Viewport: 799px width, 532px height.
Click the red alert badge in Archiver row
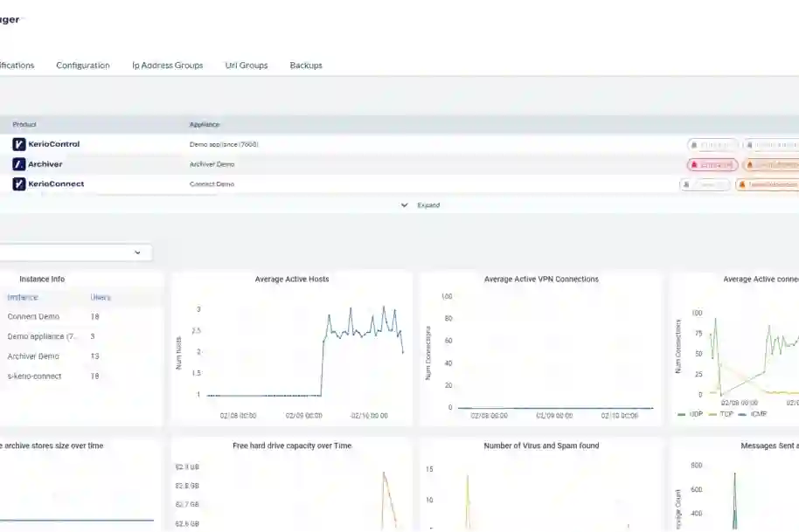[712, 165]
